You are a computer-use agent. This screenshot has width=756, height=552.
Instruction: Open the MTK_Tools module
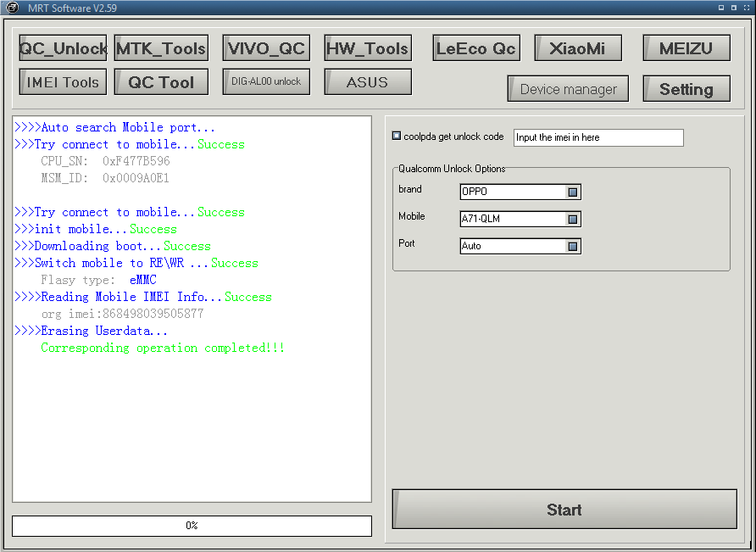161,47
